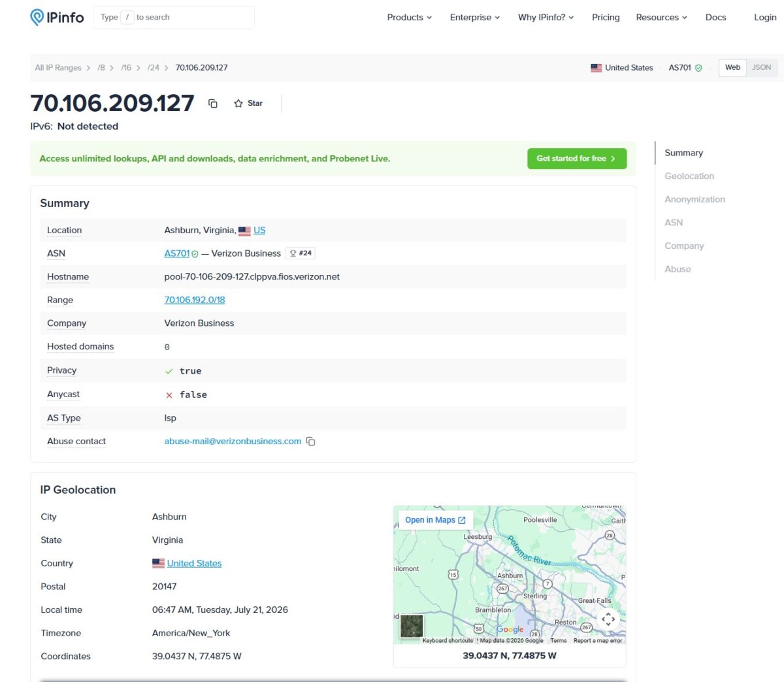Image resolution: width=784 pixels, height=682 pixels.
Task: Jump to the Abuse section in sidebar
Action: click(x=678, y=269)
